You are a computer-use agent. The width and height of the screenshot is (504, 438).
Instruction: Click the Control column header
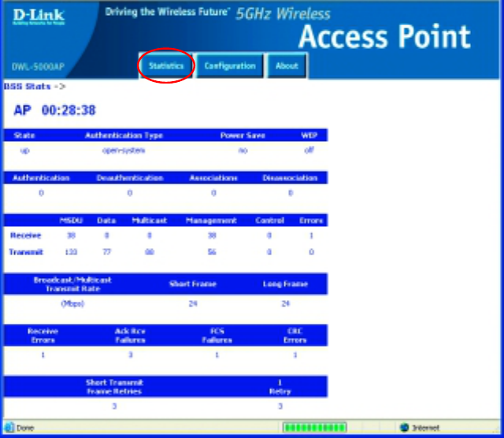[x=269, y=221]
